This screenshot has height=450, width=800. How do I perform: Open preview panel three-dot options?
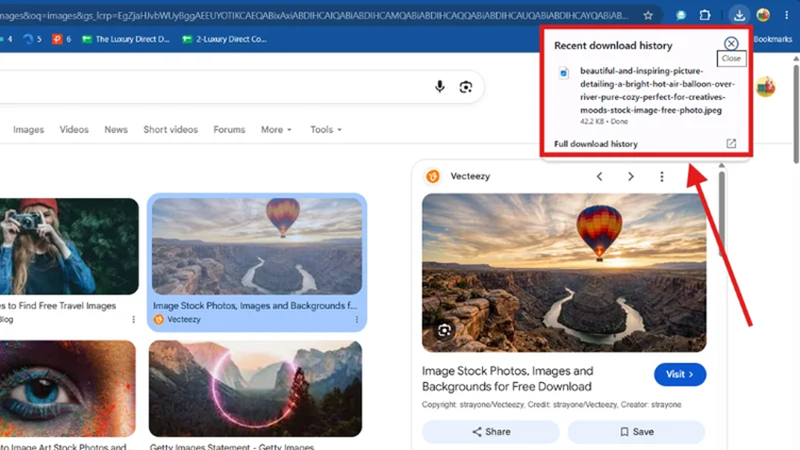pos(662,177)
